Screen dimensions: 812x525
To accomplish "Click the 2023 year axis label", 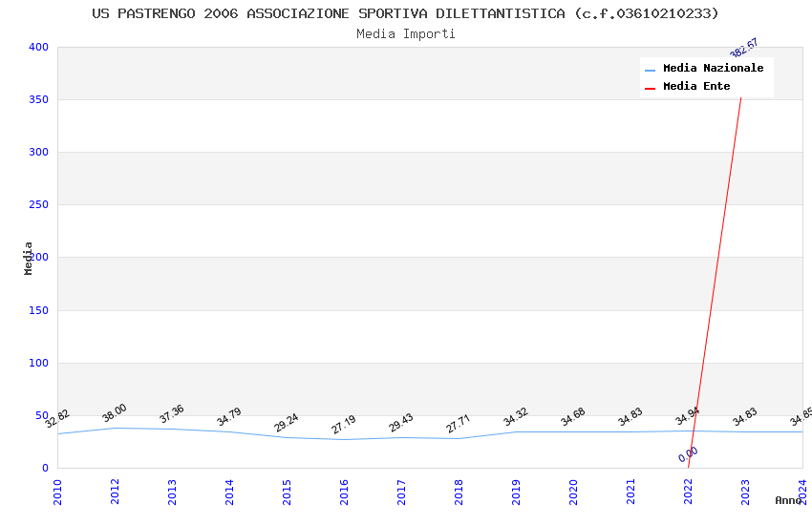I will tap(745, 492).
